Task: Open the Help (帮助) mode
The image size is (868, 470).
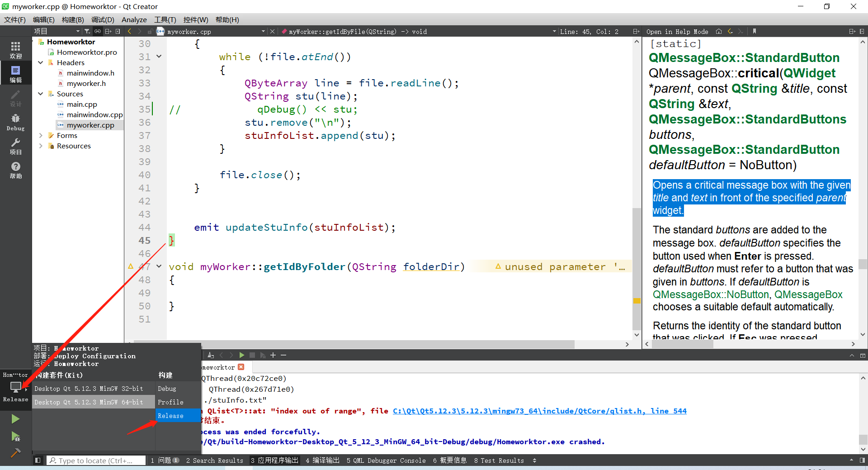Action: click(x=15, y=170)
